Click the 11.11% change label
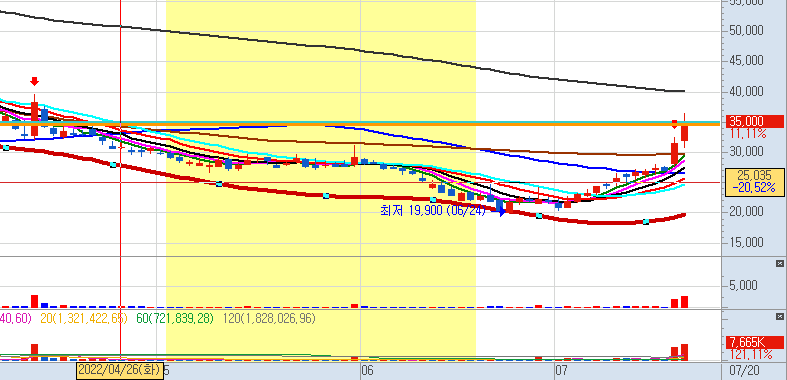The image size is (787, 380). point(748,134)
